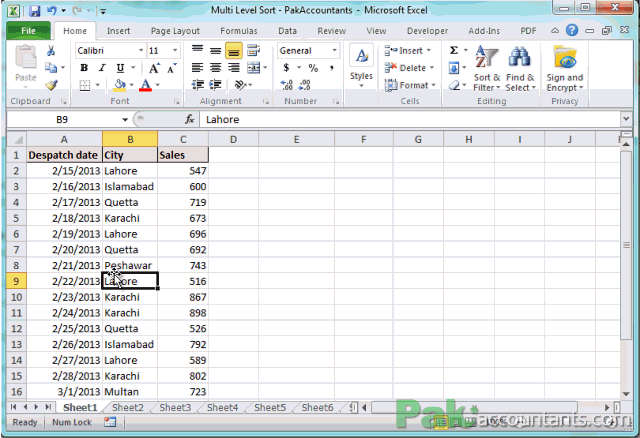
Task: Expand the Delete cells dropdown arrow
Action: click(432, 68)
